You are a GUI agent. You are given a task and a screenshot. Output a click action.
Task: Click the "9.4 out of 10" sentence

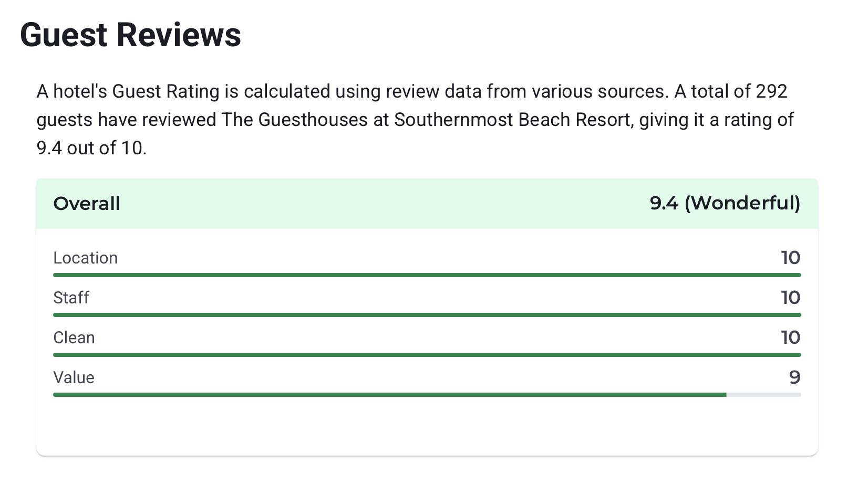pyautogui.click(x=91, y=148)
